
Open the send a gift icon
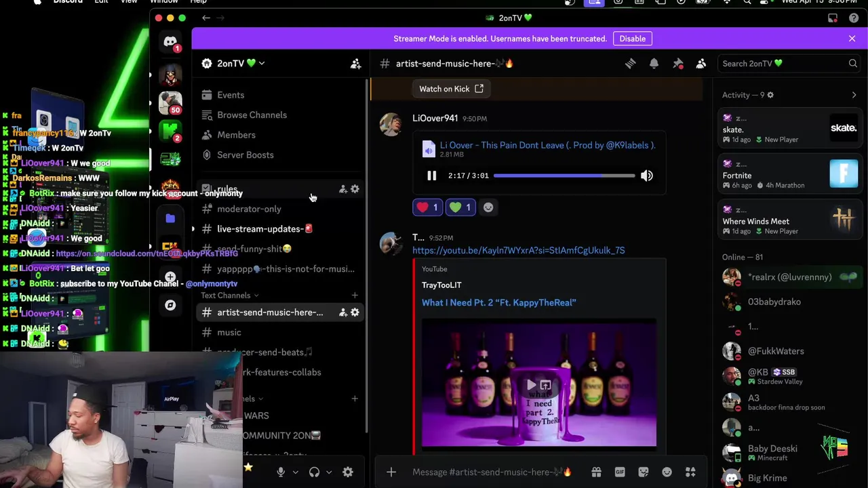click(x=596, y=472)
